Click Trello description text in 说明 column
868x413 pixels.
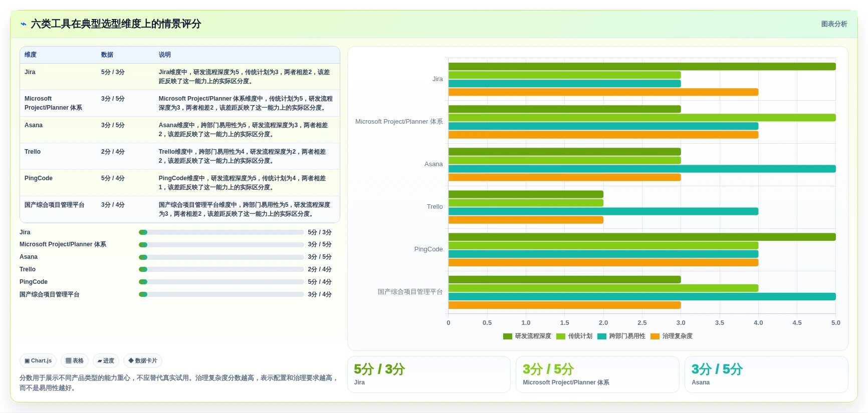[x=243, y=156]
